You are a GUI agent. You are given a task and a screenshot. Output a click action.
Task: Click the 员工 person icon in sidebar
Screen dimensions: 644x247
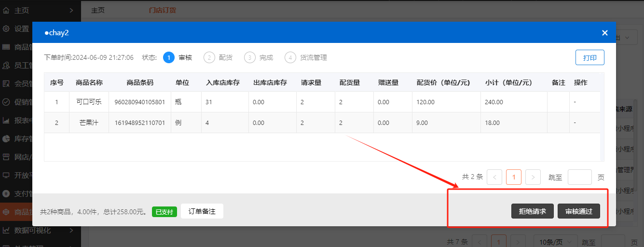6,65
